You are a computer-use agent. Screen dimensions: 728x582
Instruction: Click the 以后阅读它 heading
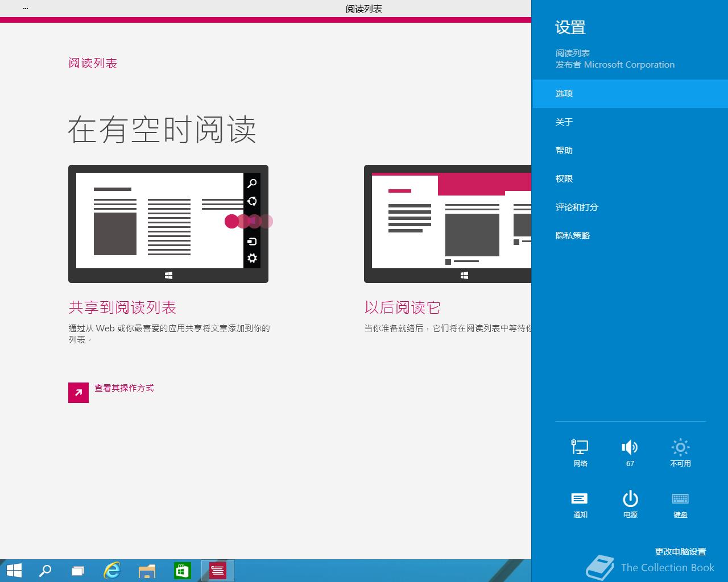pos(402,307)
